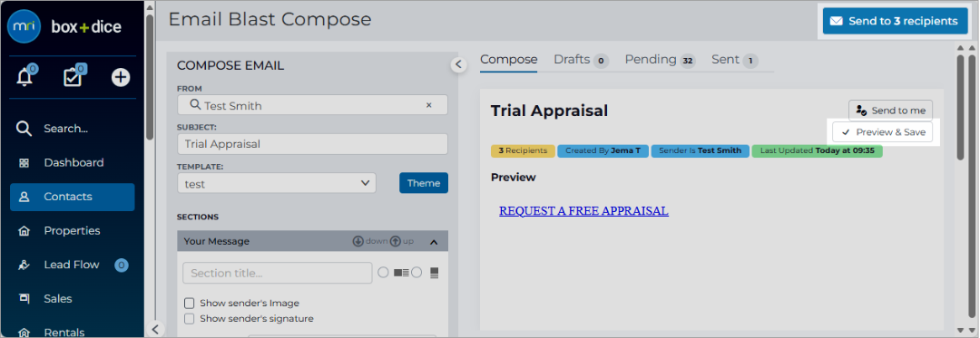Click the Search magnifier icon in sidebar
Screen dimensions: 980x338
click(24, 129)
